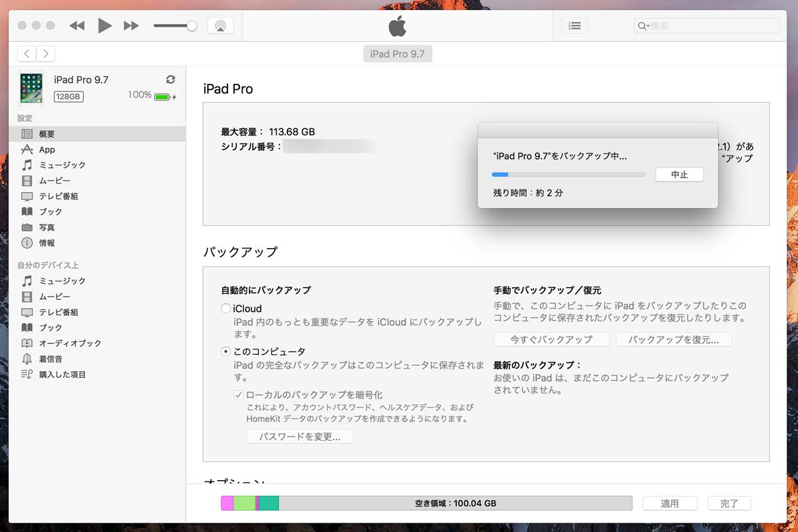The image size is (798, 532).
Task: Click the camera icon for 写真
Action: point(27,227)
